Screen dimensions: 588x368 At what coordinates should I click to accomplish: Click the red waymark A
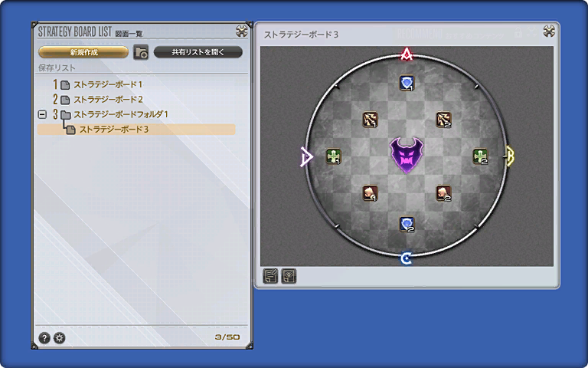407,54
